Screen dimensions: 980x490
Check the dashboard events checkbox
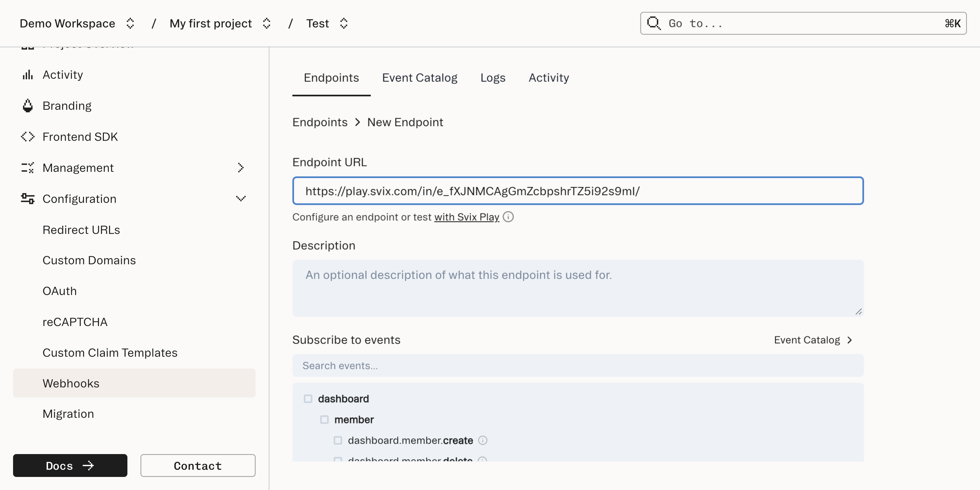click(x=307, y=398)
